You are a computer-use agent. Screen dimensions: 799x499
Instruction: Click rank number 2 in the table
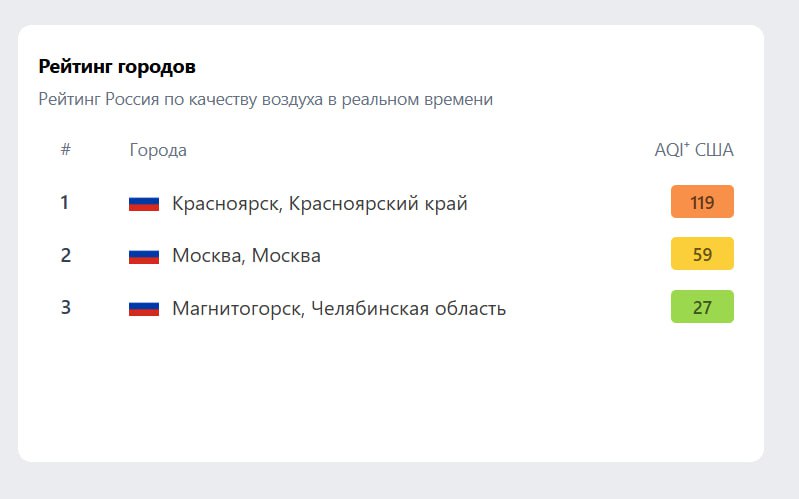tap(65, 255)
